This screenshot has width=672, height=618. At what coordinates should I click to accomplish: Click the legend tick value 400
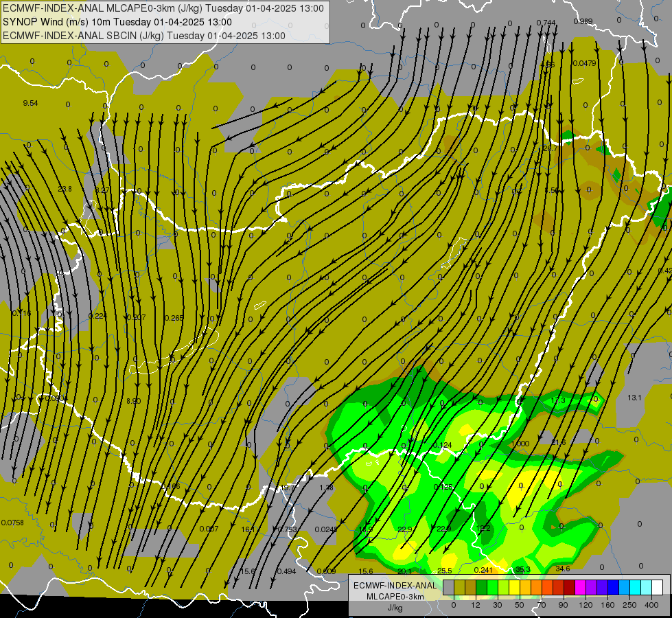click(x=651, y=605)
